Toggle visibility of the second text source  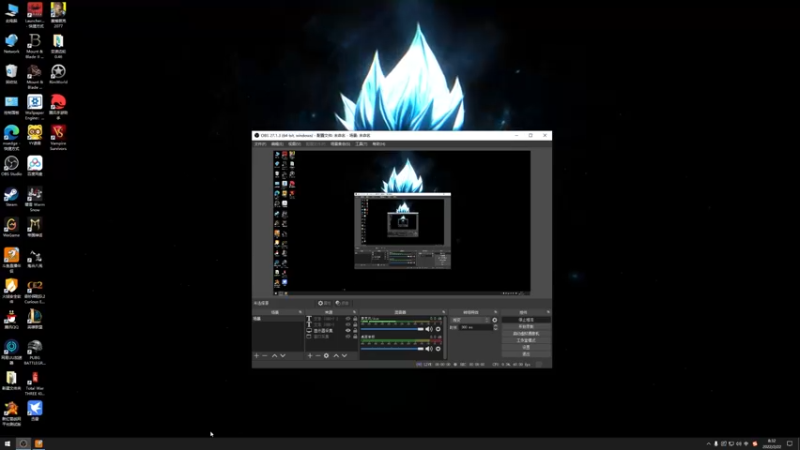(x=348, y=324)
